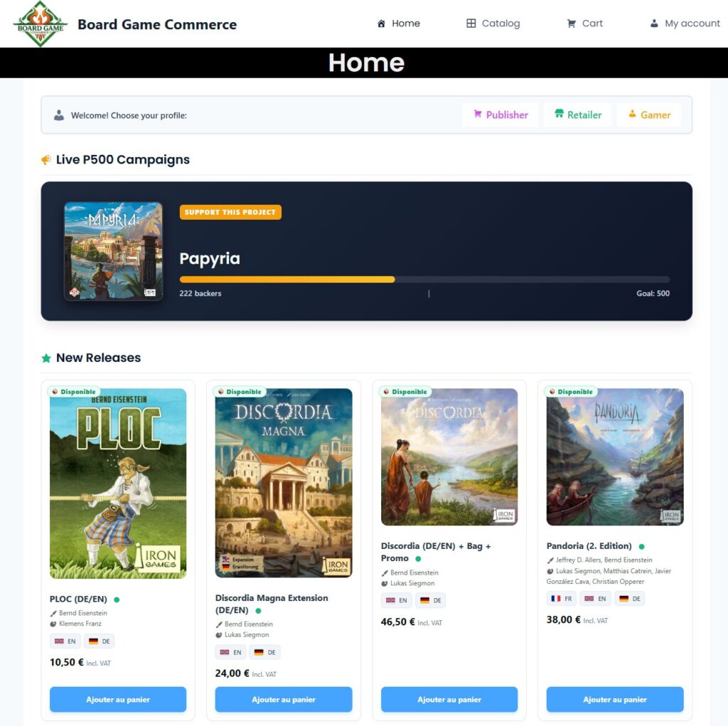
Task: Click the Discordia river cover image
Action: click(449, 457)
